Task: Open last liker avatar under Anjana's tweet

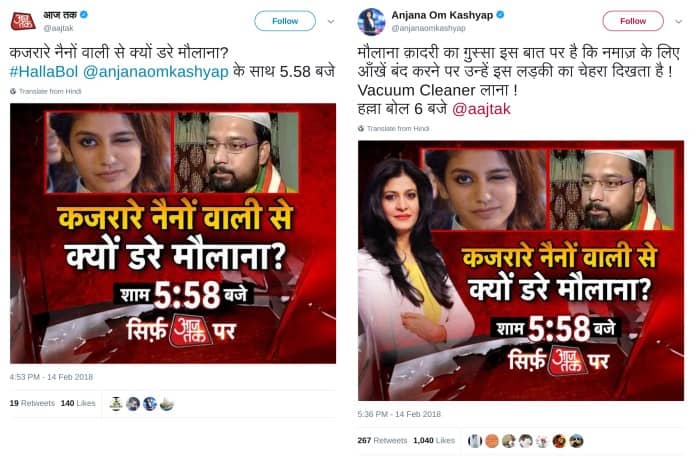Action: pos(576,441)
